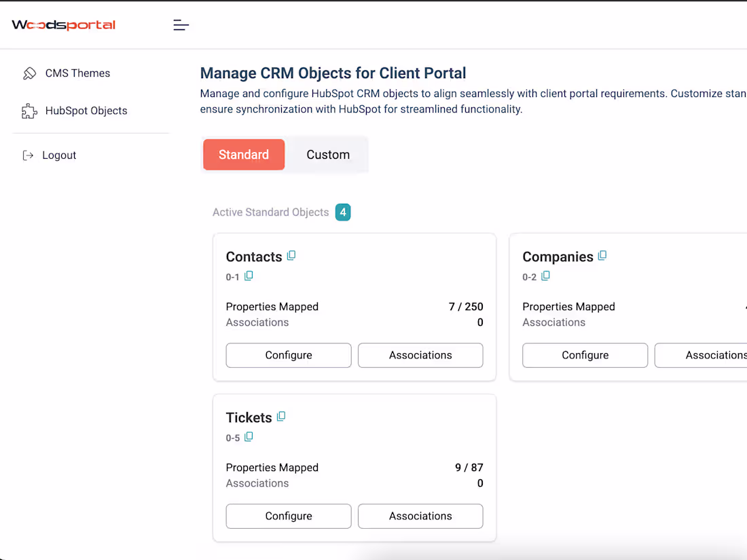Click Properties Mapped label on Contacts card
Screen dimensions: 747x560
[x=272, y=307]
